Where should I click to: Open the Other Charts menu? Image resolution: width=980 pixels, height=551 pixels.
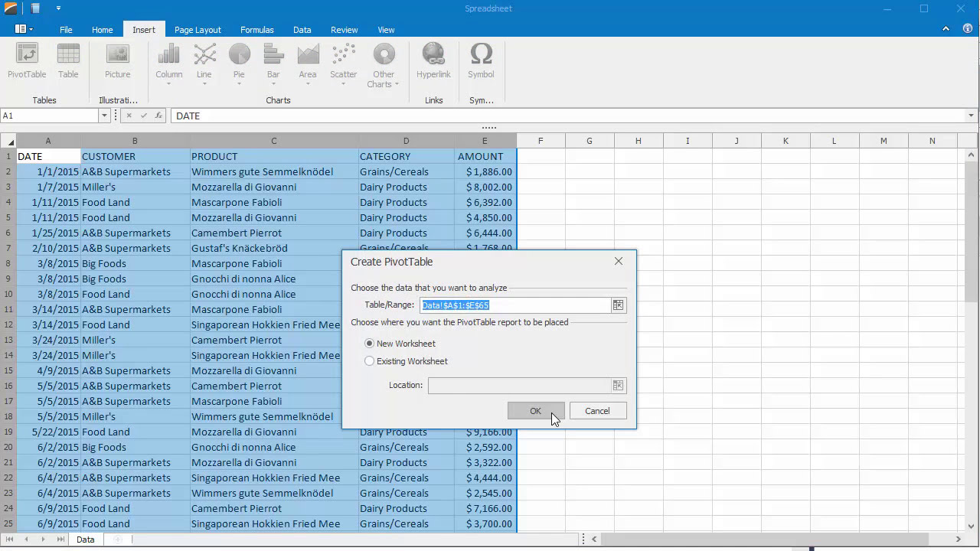[384, 65]
